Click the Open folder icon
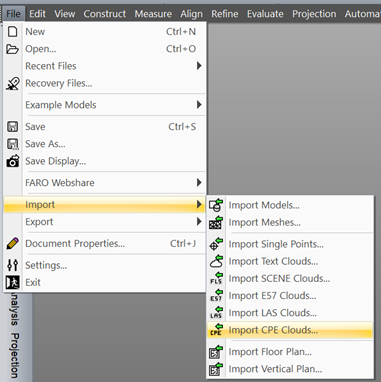The image size is (381, 382). point(12,49)
